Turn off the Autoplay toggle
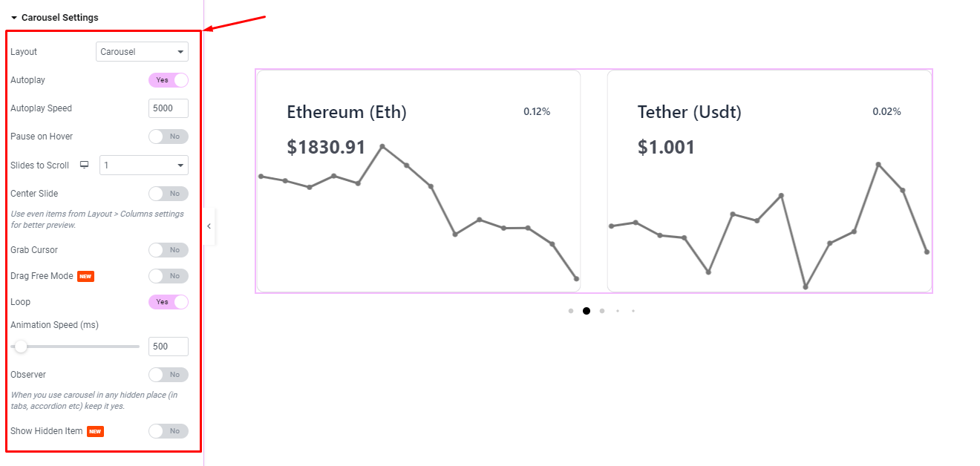The image size is (980, 466). 169,80
